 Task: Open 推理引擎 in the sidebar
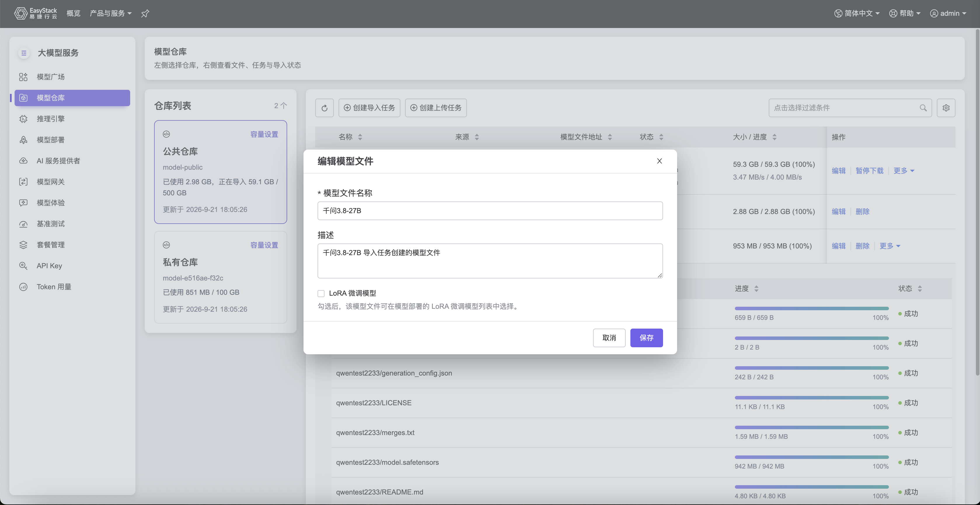click(x=50, y=119)
